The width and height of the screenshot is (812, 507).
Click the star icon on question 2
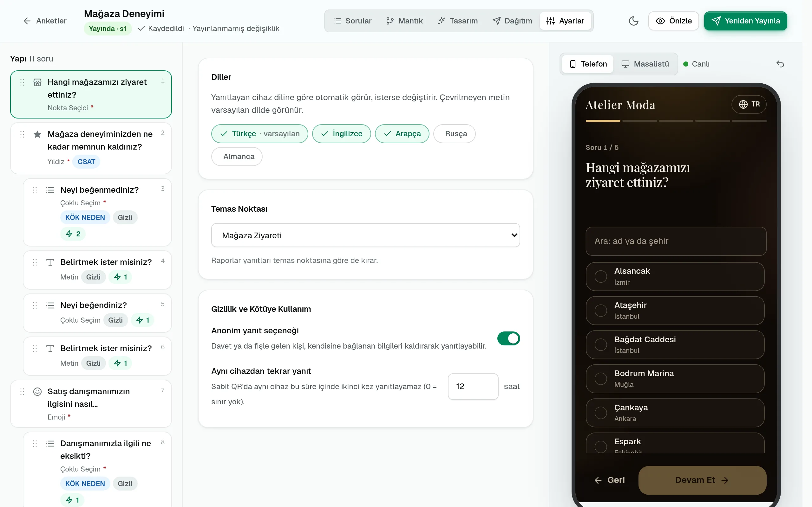(x=37, y=134)
